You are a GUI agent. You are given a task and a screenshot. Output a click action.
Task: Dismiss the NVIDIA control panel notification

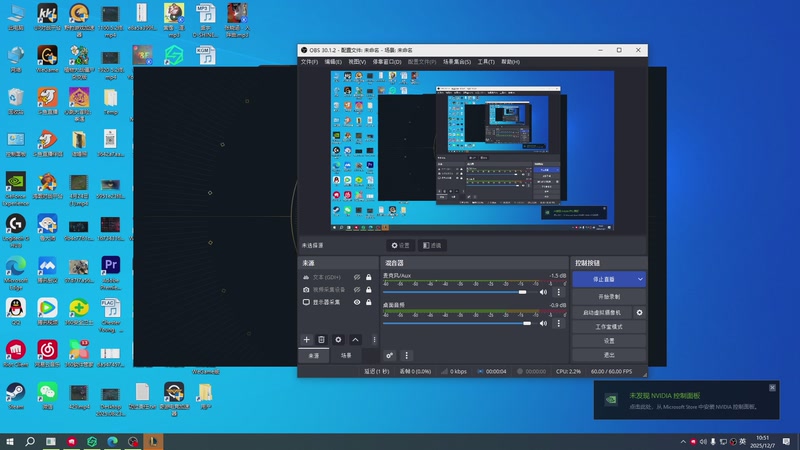tap(772, 388)
